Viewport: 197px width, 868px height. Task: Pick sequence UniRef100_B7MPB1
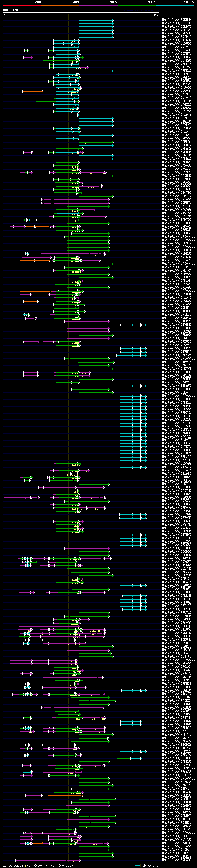point(177,406)
